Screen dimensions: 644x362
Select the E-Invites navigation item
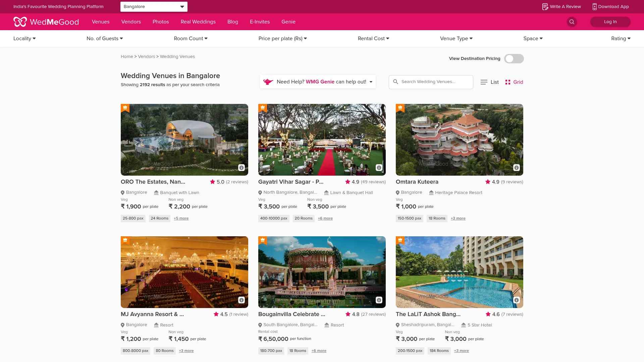(x=260, y=21)
